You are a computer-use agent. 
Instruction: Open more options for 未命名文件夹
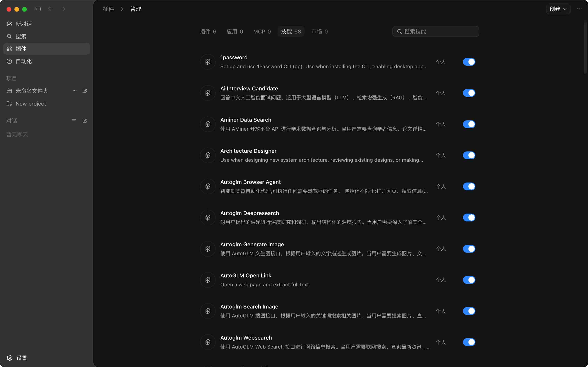[x=74, y=91]
